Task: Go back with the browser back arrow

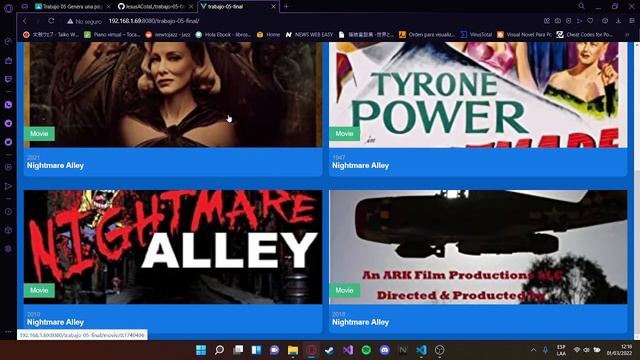Action: pyautogui.click(x=24, y=21)
